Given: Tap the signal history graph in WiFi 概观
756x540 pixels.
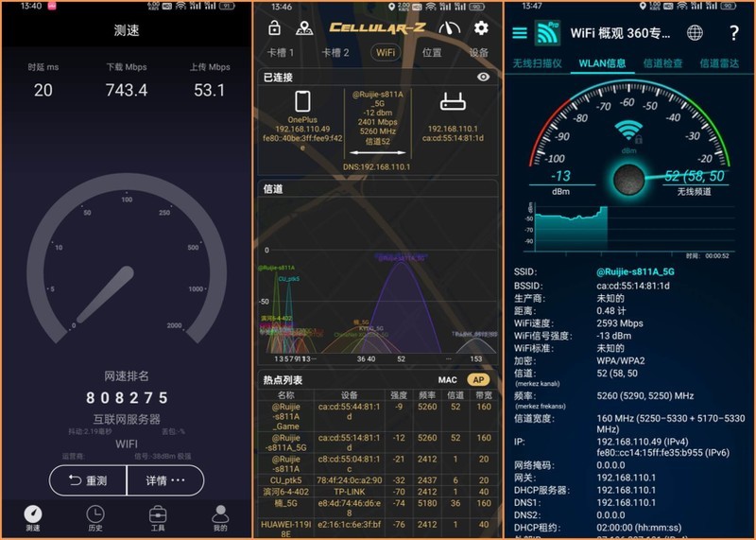Looking at the screenshot, I should tap(630, 227).
